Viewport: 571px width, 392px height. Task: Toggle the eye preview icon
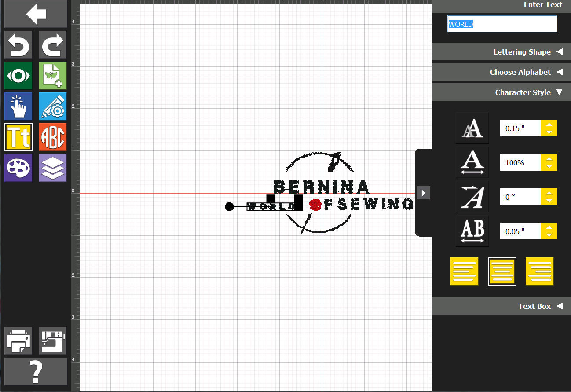(18, 75)
